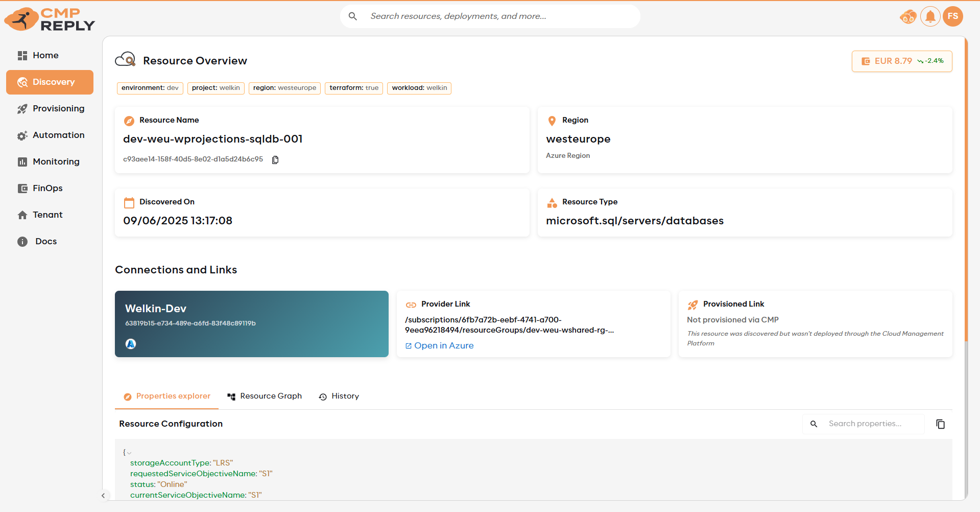Collapse the JSON root object
The width and height of the screenshot is (980, 512).
pos(129,453)
